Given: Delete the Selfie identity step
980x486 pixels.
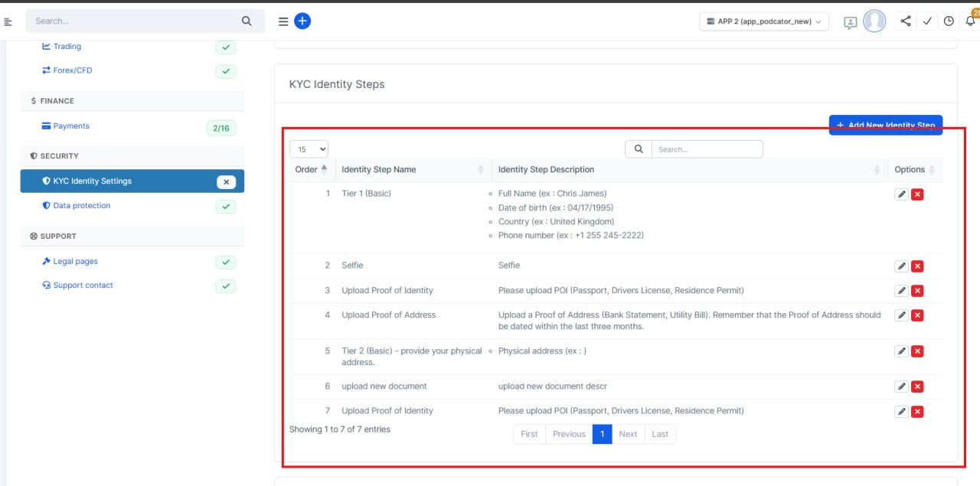Looking at the screenshot, I should click(x=917, y=266).
